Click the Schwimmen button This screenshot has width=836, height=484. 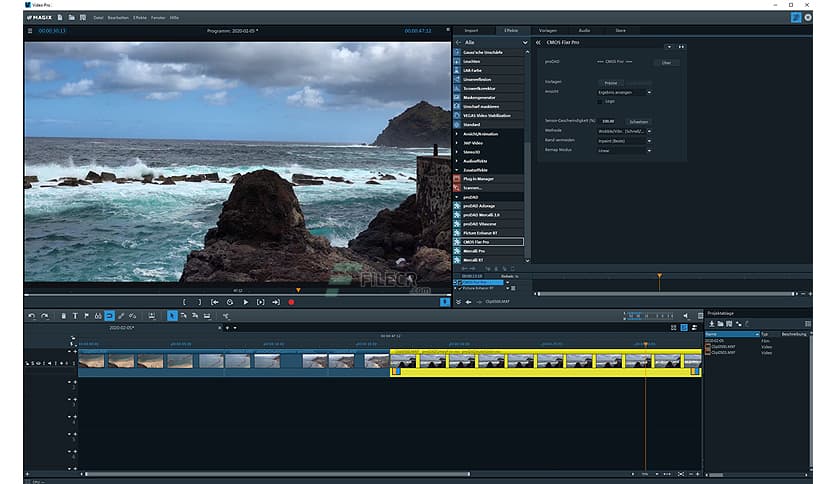638,122
